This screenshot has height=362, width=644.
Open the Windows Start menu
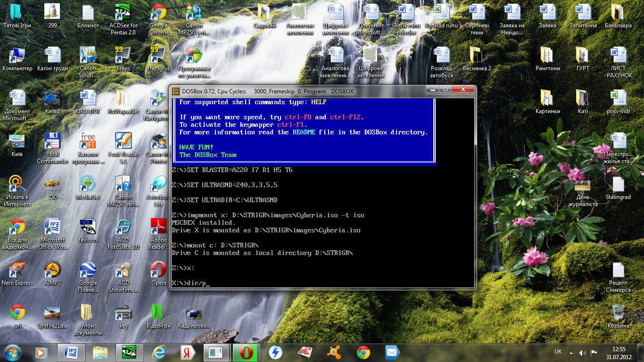tap(13, 352)
